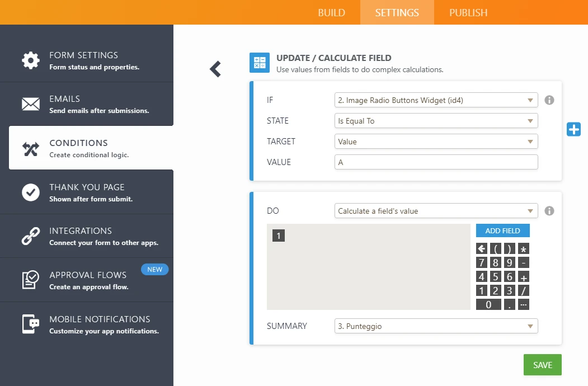Open the SUMMARY '3. Punteggio' dropdown
This screenshot has width=588, height=386.
point(436,326)
